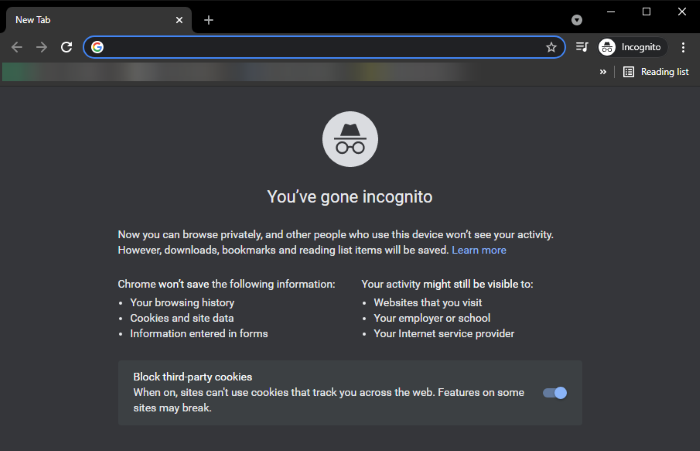Click the large incognito spy logo
The height and width of the screenshot is (451, 700).
click(349, 139)
